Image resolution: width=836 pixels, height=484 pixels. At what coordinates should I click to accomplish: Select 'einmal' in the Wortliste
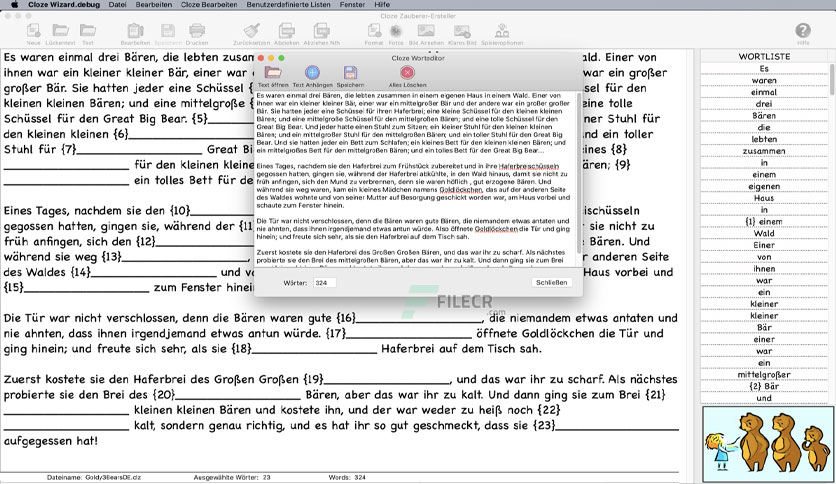pos(764,92)
